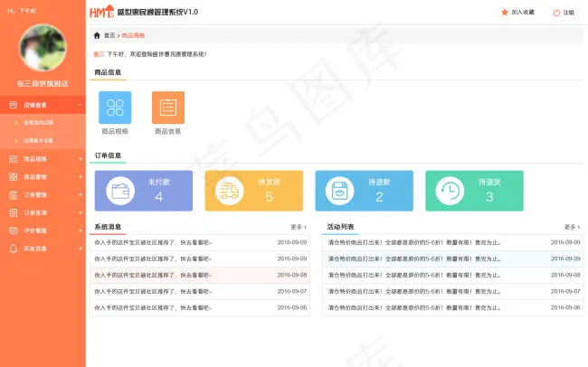588x367 pixels.
Task: Click the home icon in the breadcrumb
Action: coord(98,35)
